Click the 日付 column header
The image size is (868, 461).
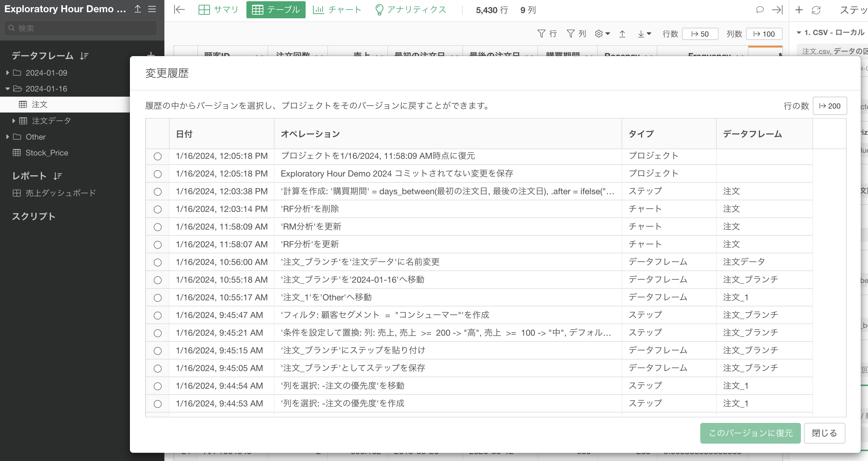point(222,134)
